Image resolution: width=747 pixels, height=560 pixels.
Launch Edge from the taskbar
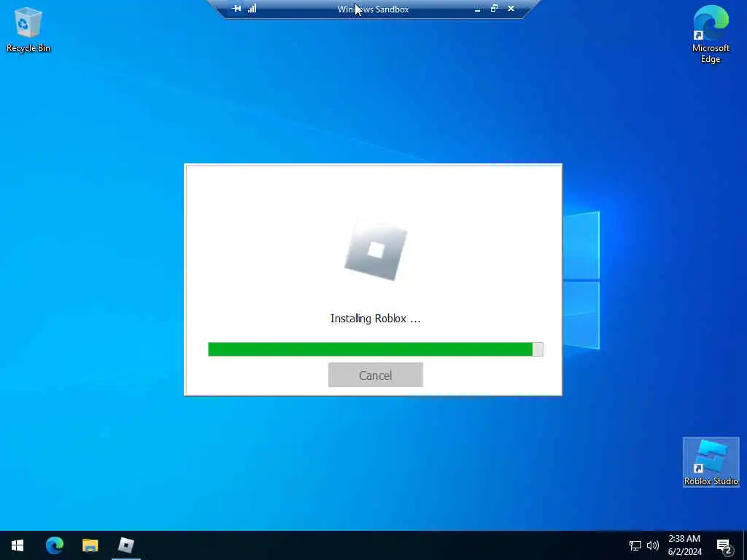[x=54, y=545]
